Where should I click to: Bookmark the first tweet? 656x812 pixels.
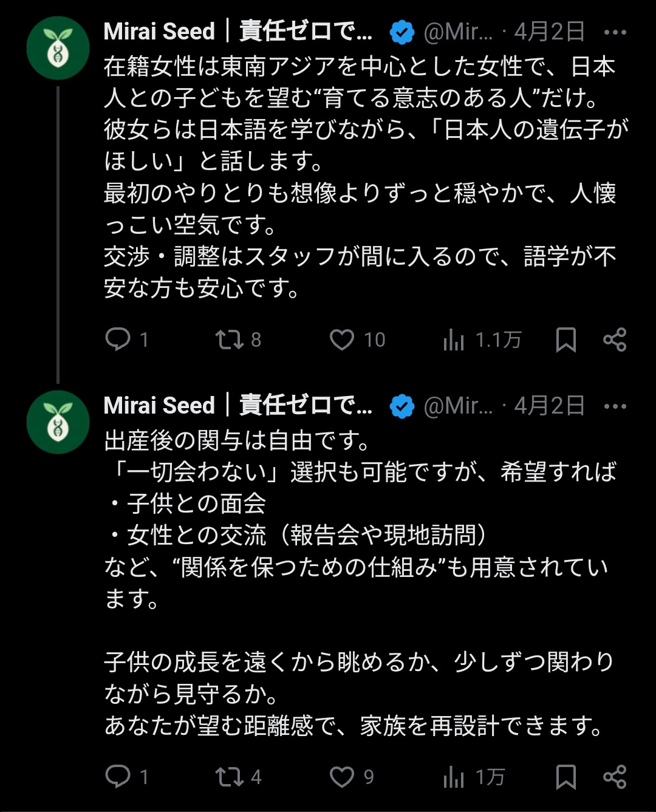coord(565,340)
